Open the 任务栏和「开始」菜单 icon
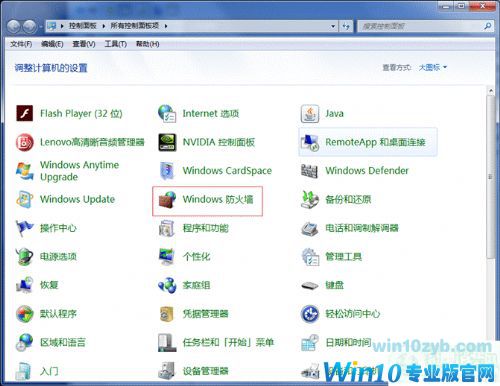Viewport: 500px width, 386px height. pyautogui.click(x=167, y=343)
